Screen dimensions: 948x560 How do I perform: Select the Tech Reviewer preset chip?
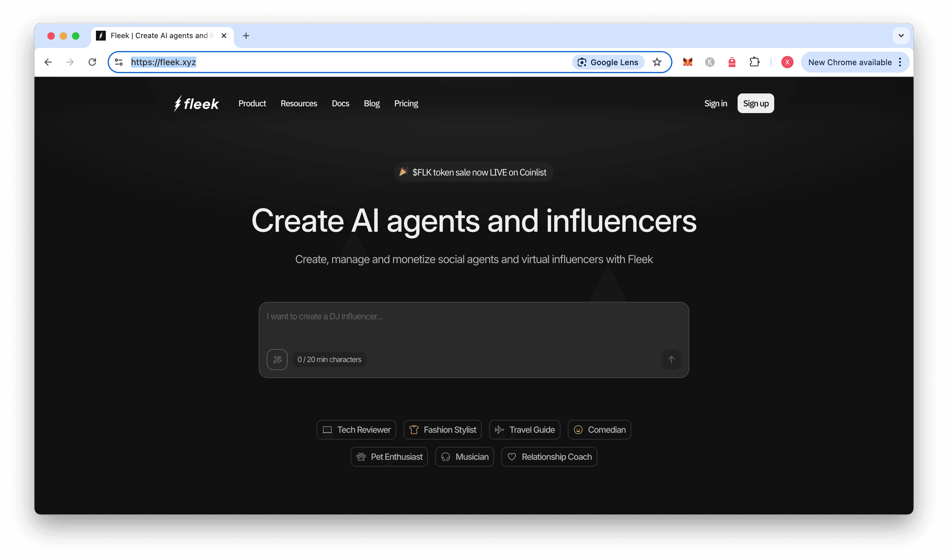356,430
